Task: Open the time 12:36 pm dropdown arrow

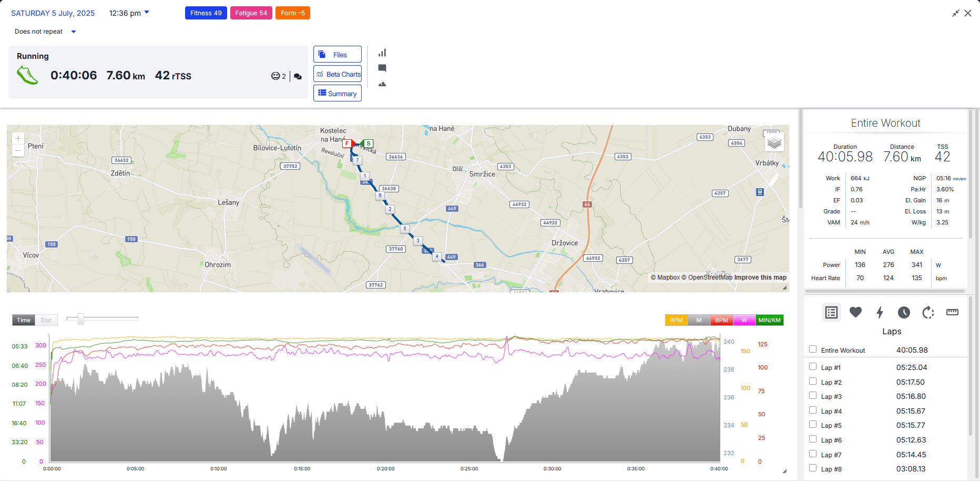Action: 147,12
